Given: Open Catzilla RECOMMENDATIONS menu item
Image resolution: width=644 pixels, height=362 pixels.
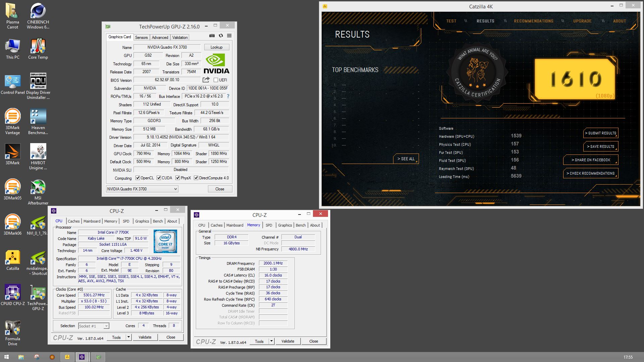Looking at the screenshot, I should click(533, 21).
